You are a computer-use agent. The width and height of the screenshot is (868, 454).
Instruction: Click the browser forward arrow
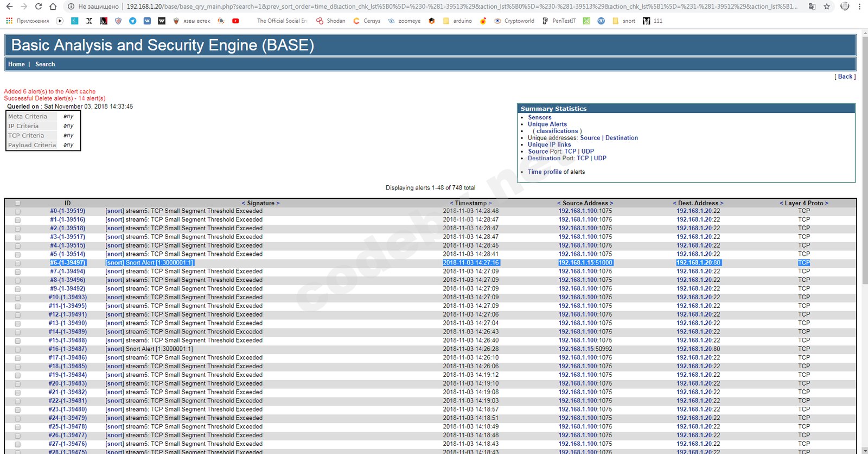(24, 7)
